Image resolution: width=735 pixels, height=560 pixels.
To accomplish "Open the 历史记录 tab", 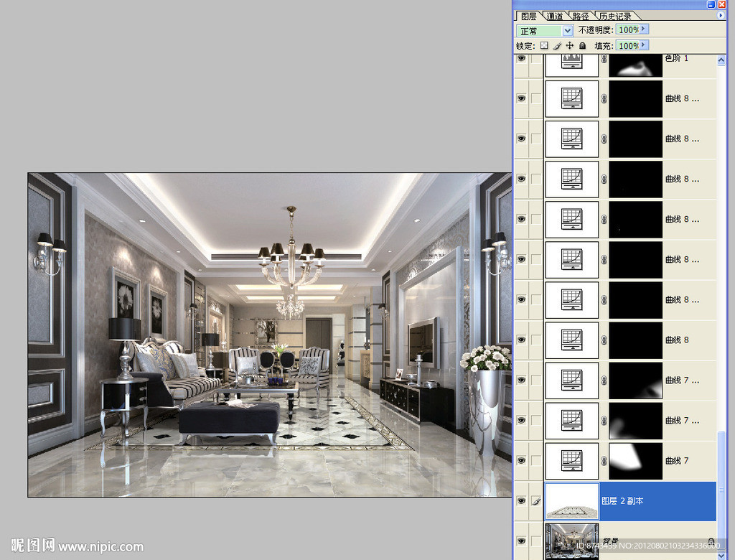I will tap(614, 17).
